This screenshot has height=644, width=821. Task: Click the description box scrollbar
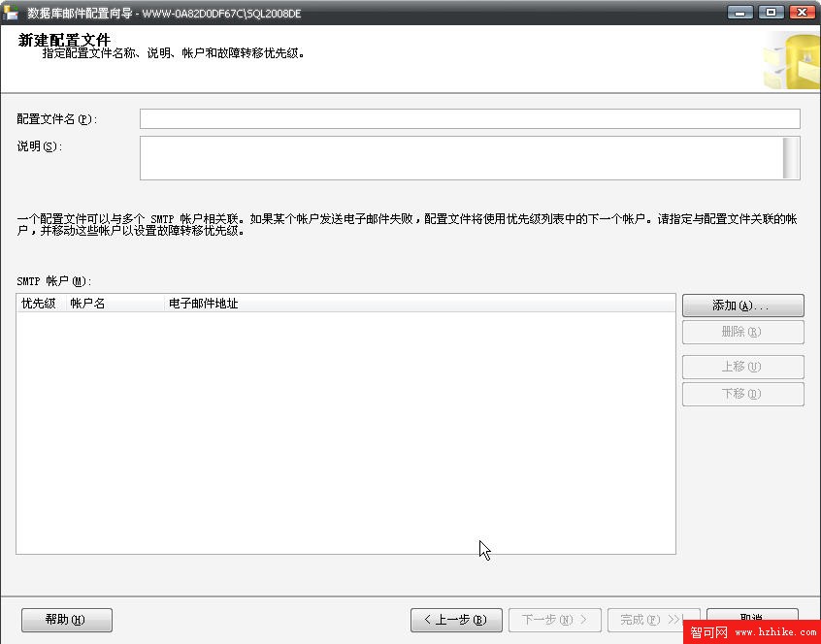[x=792, y=158]
